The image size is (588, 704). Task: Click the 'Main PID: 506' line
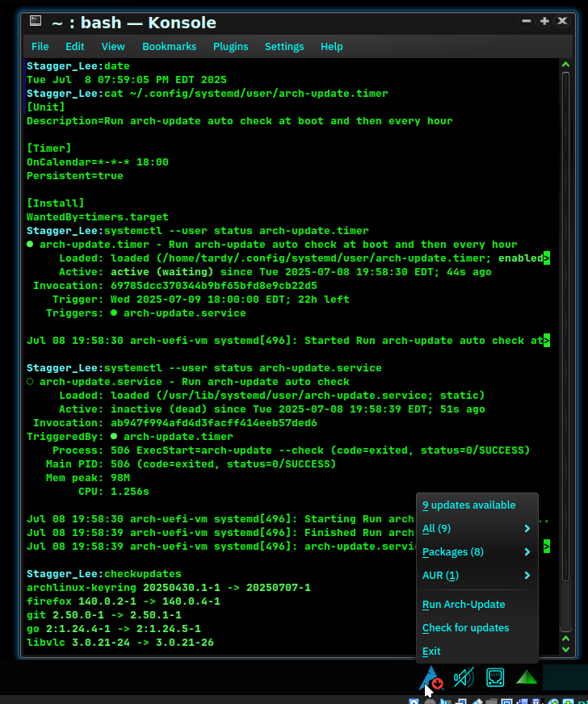tap(191, 464)
